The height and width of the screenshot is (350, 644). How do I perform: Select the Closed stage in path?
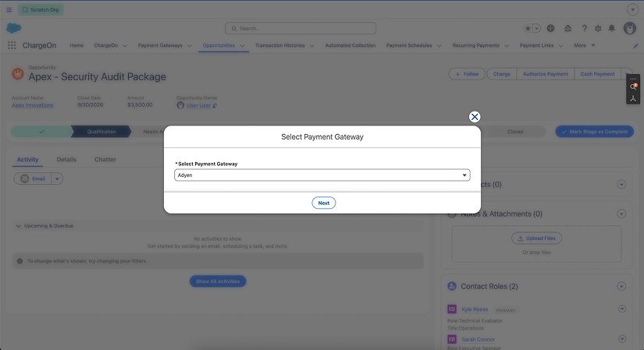point(515,132)
